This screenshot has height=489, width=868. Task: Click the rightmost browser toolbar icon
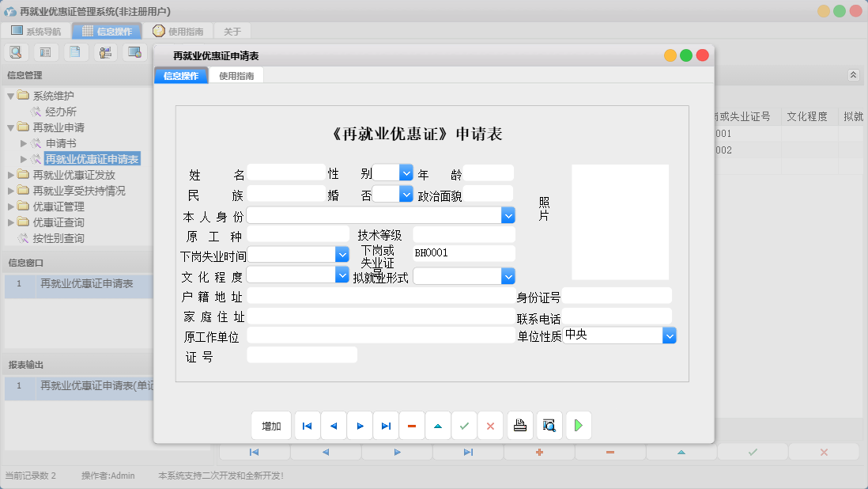pyautogui.click(x=134, y=51)
